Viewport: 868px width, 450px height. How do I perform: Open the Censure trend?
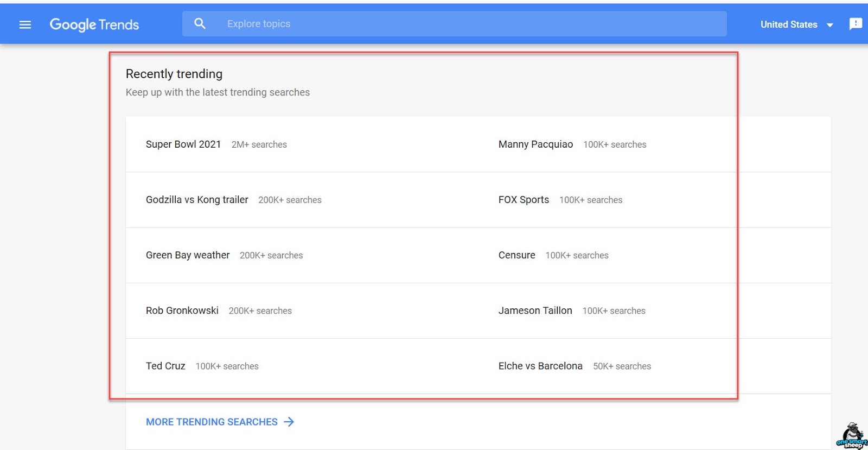click(x=516, y=255)
